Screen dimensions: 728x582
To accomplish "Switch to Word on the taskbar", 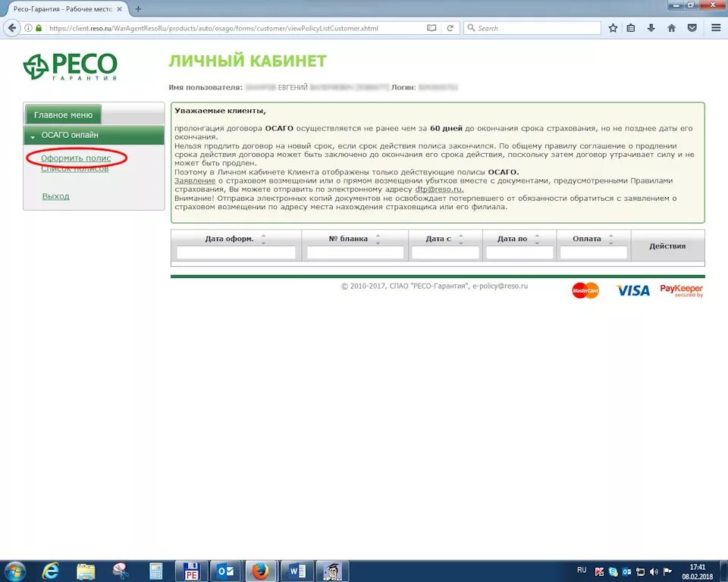I will pos(297,571).
